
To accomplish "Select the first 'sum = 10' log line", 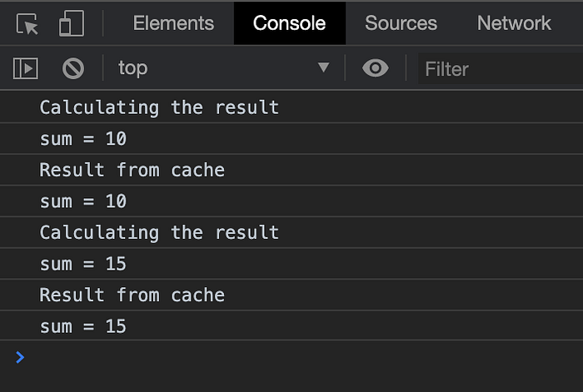I will [x=83, y=139].
